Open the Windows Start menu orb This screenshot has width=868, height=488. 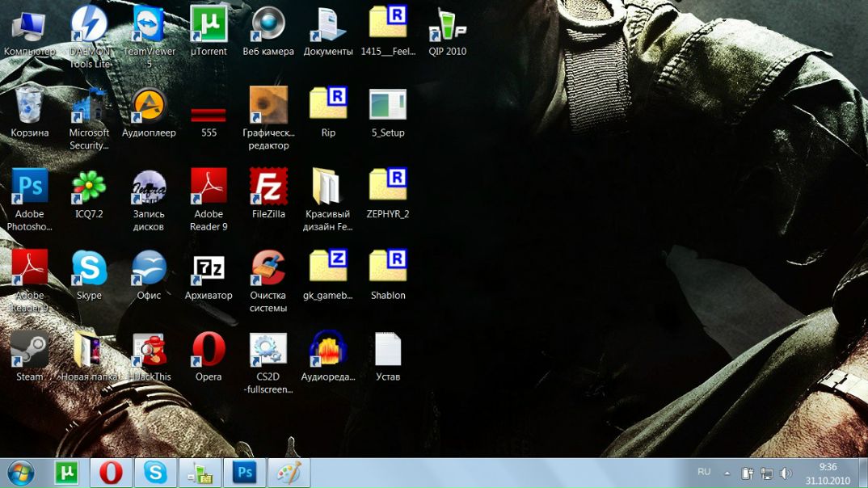coord(21,473)
